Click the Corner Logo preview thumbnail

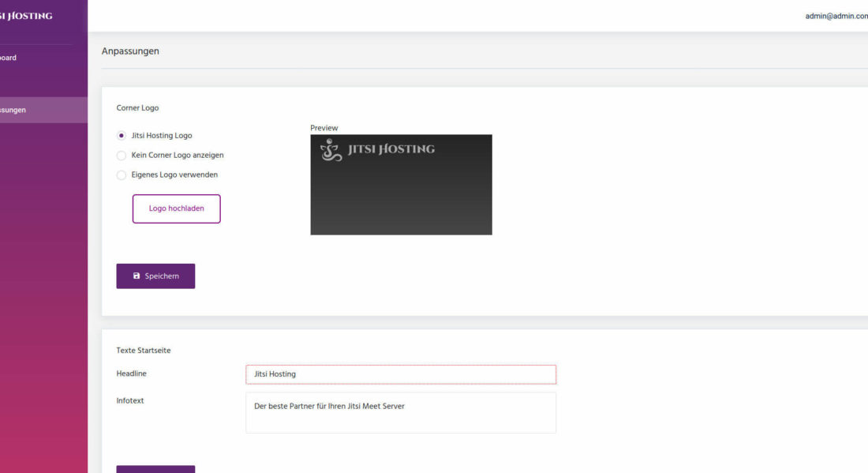point(401,184)
